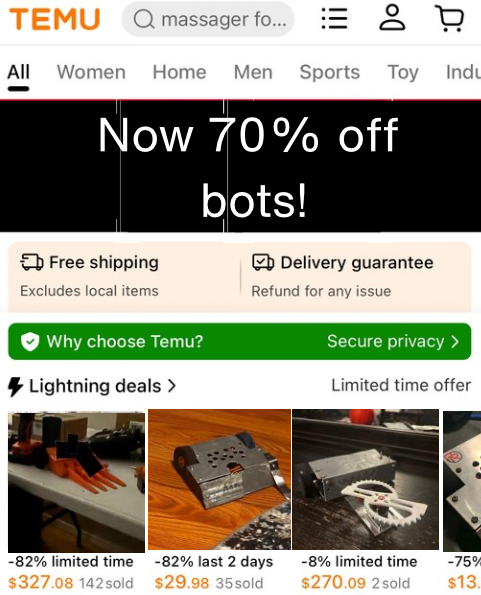Tap the free shipping truck icon
481x595 pixels.
coord(31,262)
